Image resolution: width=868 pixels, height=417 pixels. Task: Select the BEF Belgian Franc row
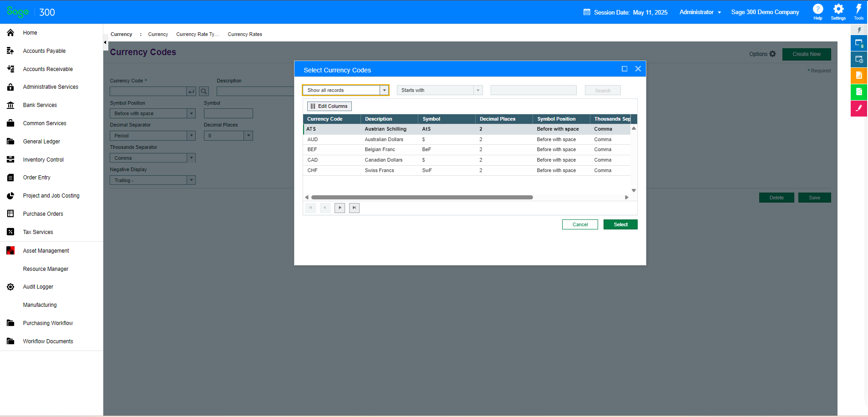[x=467, y=150]
